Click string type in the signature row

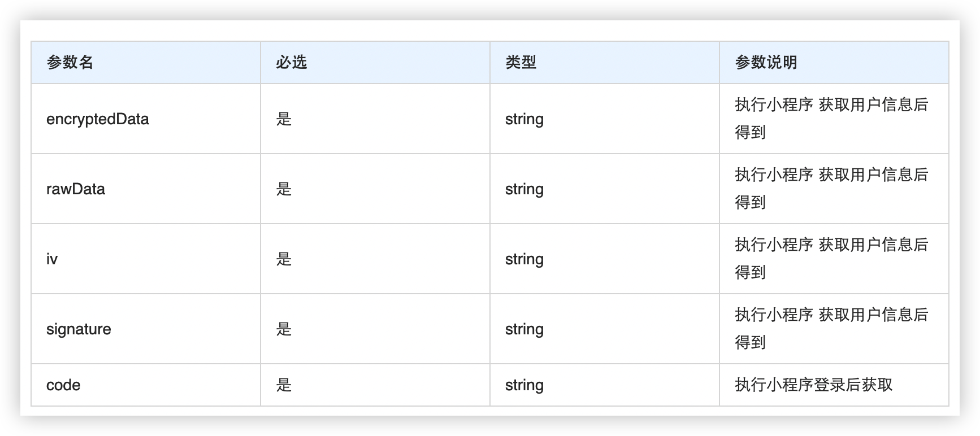[x=524, y=329]
